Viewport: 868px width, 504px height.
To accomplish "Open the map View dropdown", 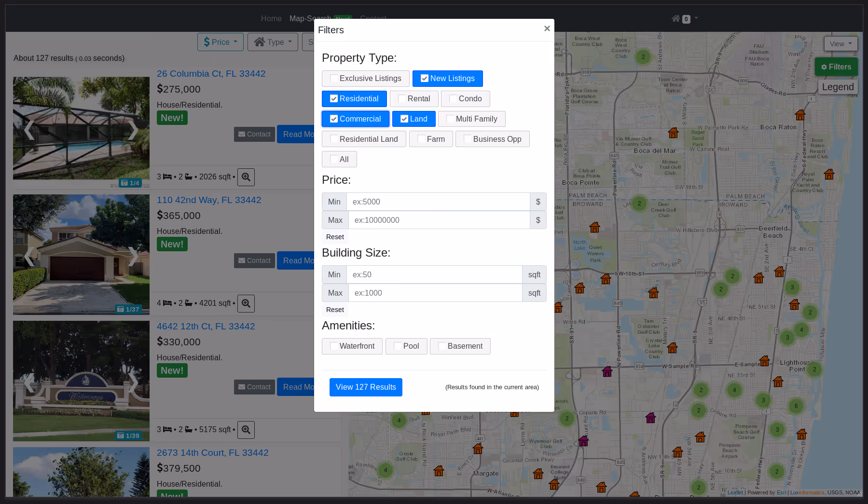I will pyautogui.click(x=840, y=44).
